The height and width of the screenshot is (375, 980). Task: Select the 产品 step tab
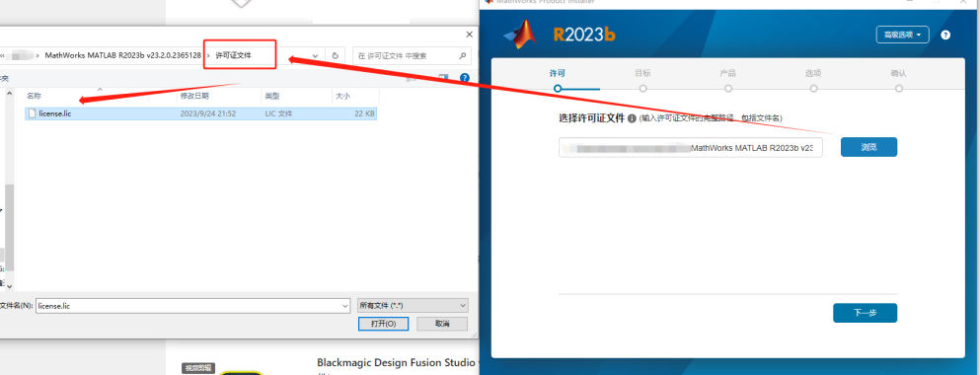(728, 73)
